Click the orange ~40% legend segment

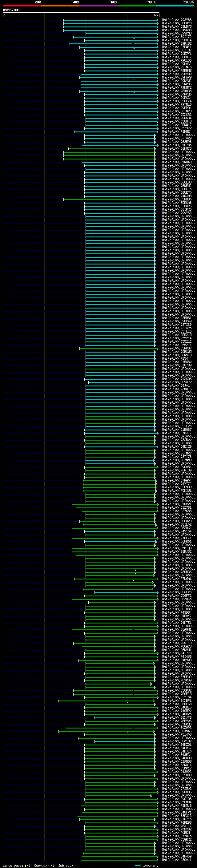pyautogui.click(x=60, y=6)
